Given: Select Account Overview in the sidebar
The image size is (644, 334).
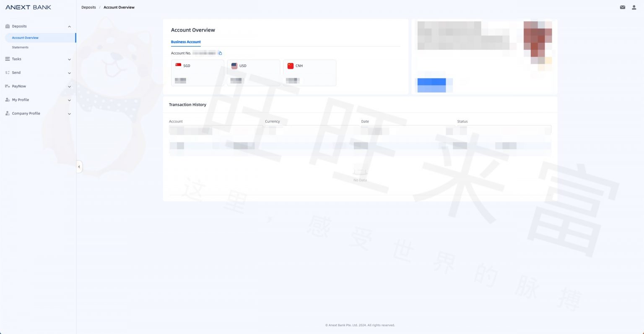Looking at the screenshot, I should click(x=25, y=38).
